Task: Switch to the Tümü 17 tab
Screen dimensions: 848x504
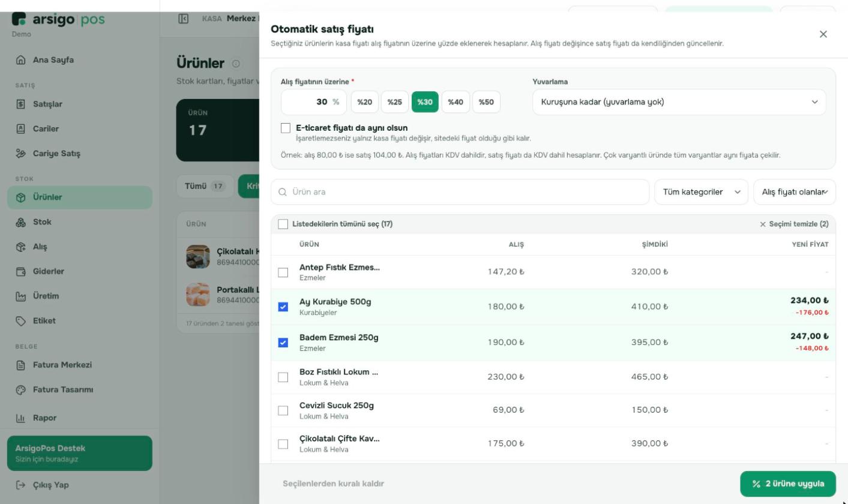Action: [x=205, y=186]
